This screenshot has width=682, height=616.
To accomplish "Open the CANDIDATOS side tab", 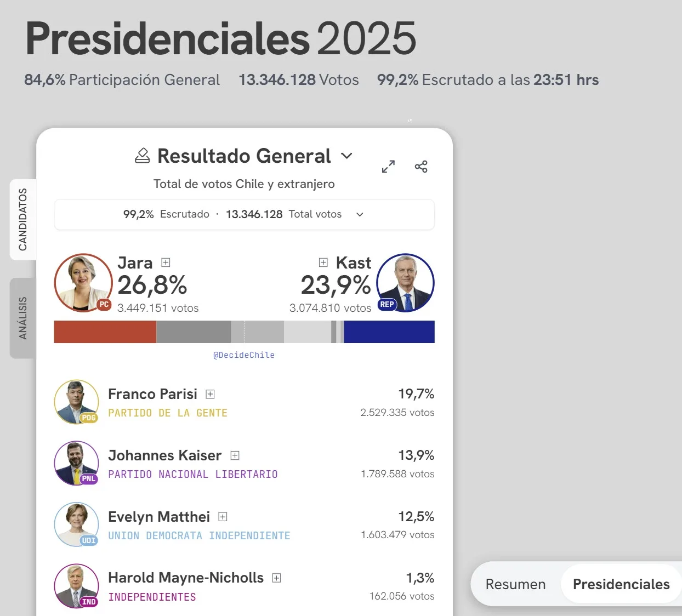I will pos(23,219).
